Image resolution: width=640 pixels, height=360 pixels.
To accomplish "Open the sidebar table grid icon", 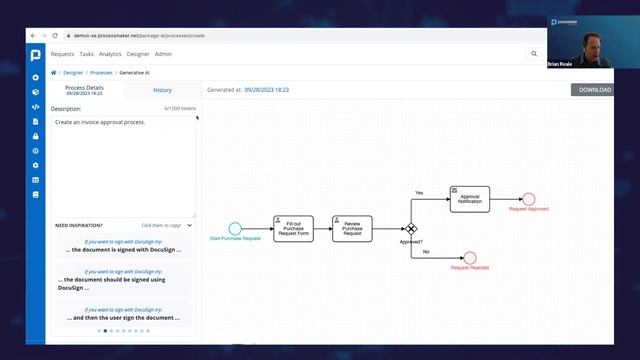I will tap(36, 180).
